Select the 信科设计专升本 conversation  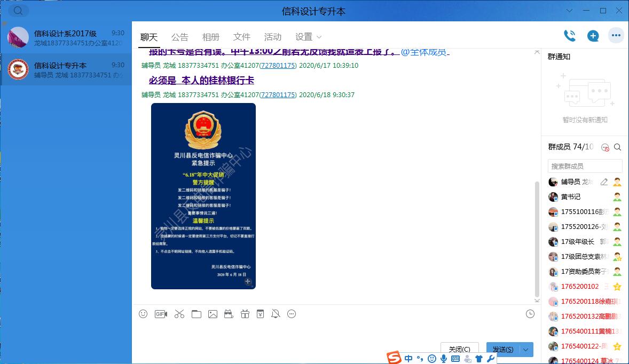[66, 69]
